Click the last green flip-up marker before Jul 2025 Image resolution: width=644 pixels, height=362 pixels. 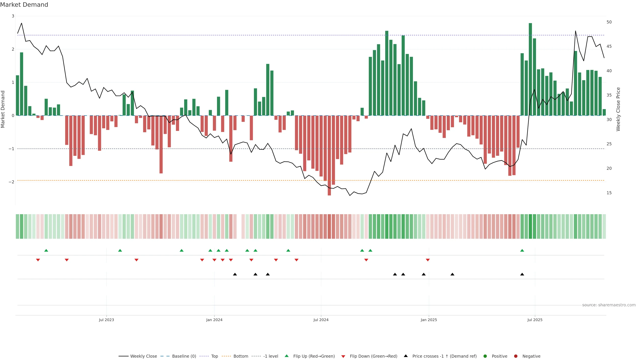(522, 250)
